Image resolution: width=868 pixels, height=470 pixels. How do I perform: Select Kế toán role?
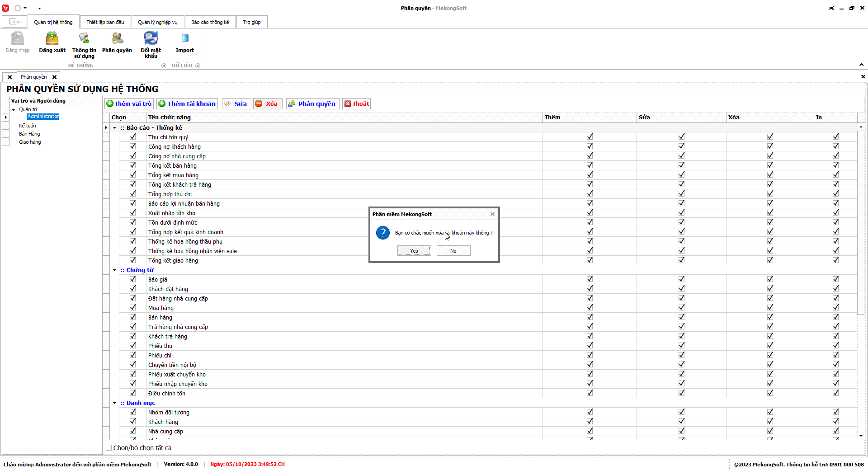tap(28, 126)
